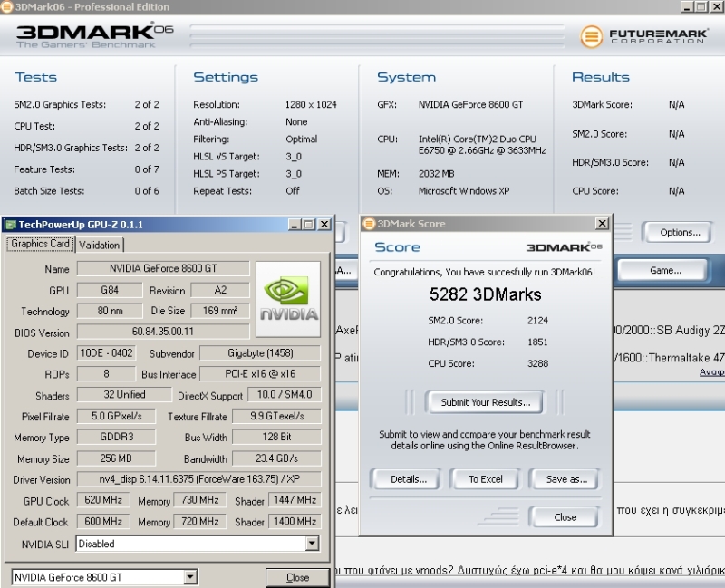
Task: Click the GPU-Z Name field
Action: 163,268
